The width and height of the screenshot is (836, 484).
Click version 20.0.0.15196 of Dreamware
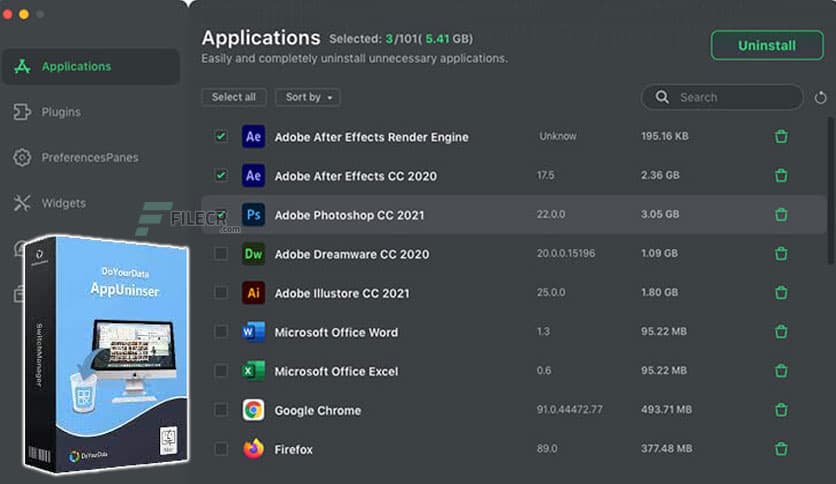click(x=566, y=253)
